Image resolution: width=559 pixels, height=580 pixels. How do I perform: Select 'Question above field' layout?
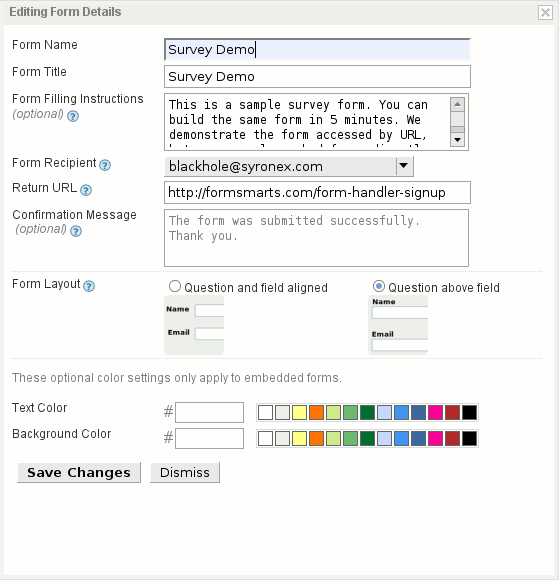(x=378, y=286)
